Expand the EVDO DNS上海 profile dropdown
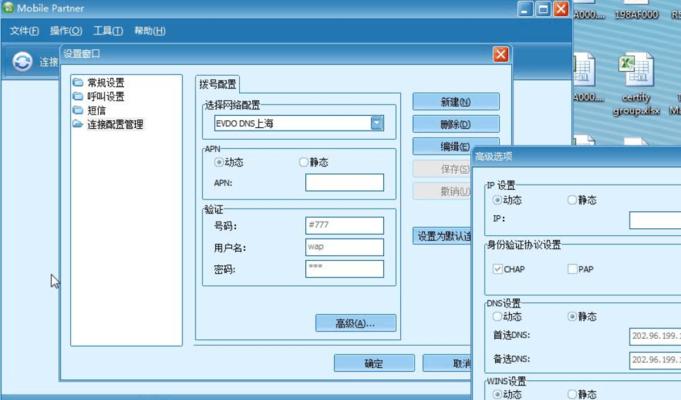This screenshot has width=681, height=400. 377,123
